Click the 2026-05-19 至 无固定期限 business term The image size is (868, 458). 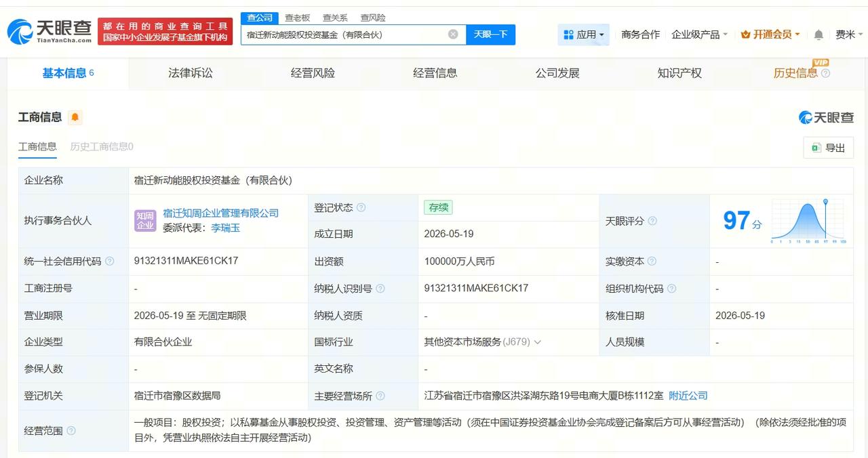[191, 316]
